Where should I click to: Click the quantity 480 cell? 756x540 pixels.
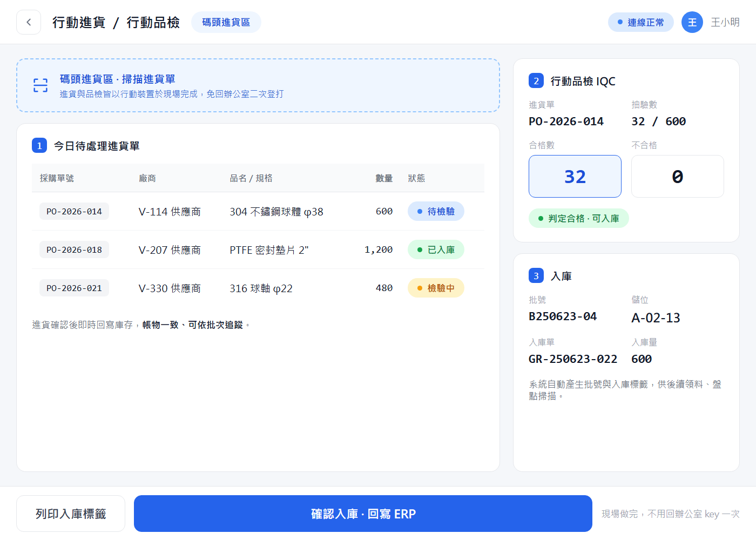click(384, 288)
